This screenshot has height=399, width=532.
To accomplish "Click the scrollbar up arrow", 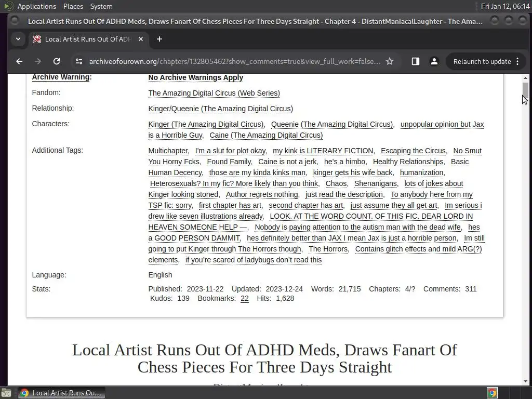I will coord(525,78).
